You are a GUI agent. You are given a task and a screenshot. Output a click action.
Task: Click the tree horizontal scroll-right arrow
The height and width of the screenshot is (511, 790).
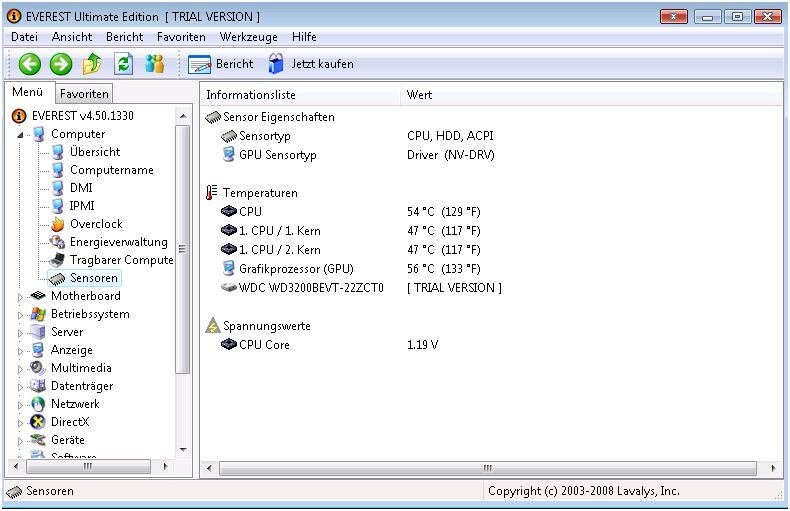click(165, 467)
